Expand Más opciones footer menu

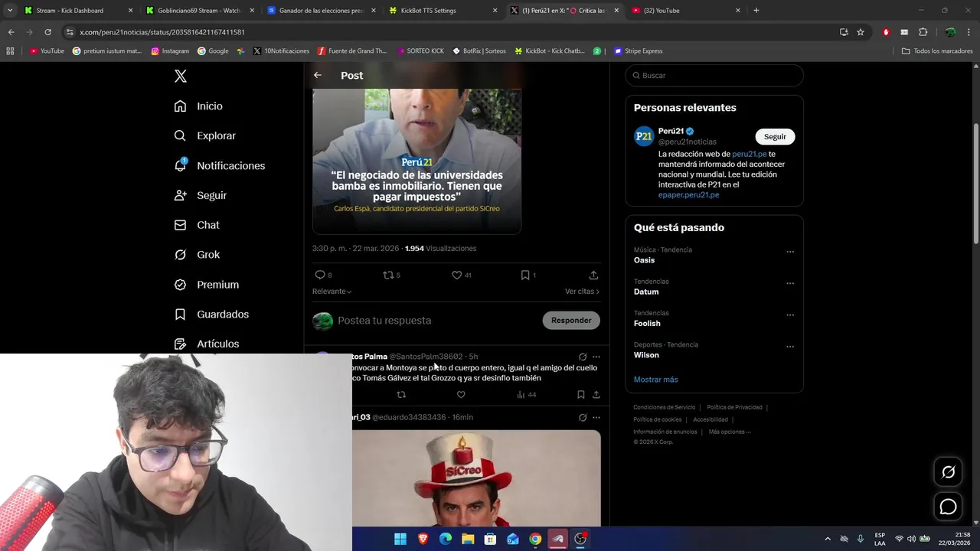pyautogui.click(x=730, y=432)
